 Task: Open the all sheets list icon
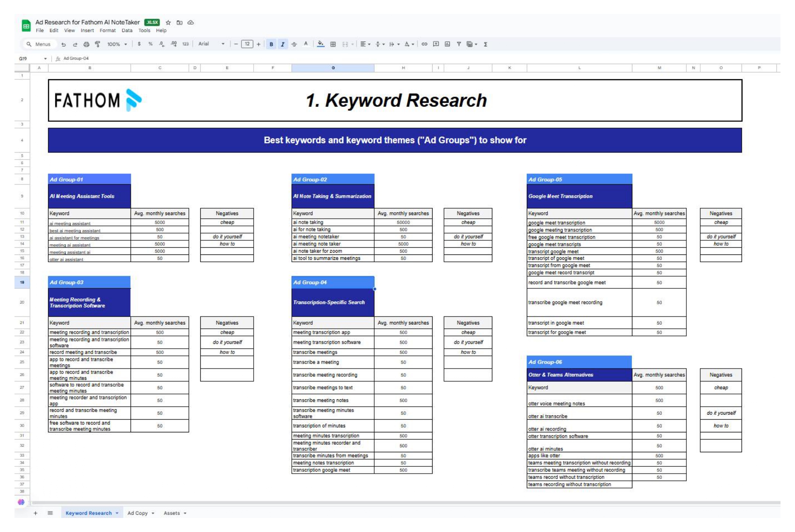(x=50, y=513)
